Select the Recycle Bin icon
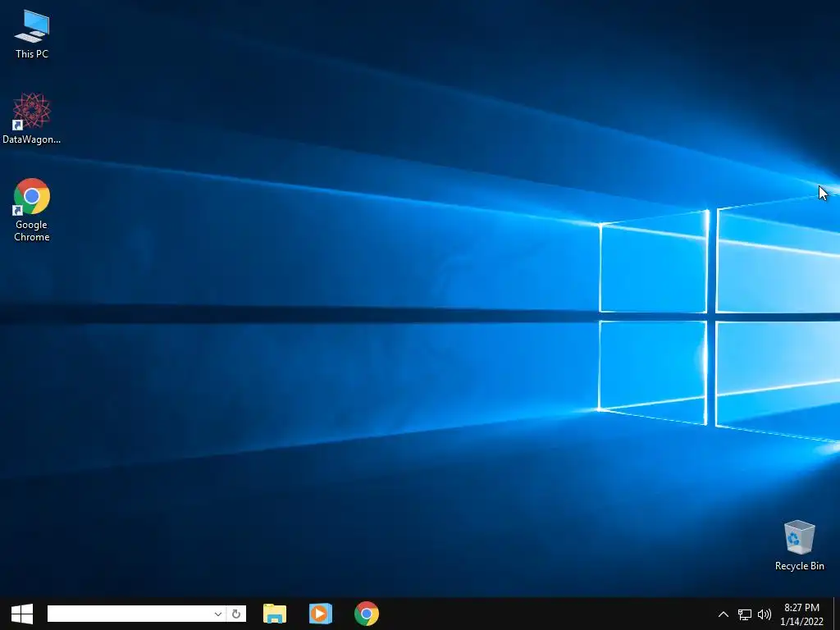The height and width of the screenshot is (630, 840). 799,545
